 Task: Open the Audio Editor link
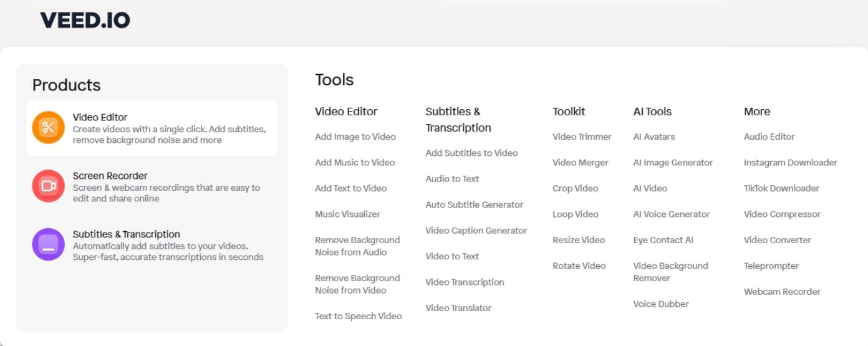[769, 137]
